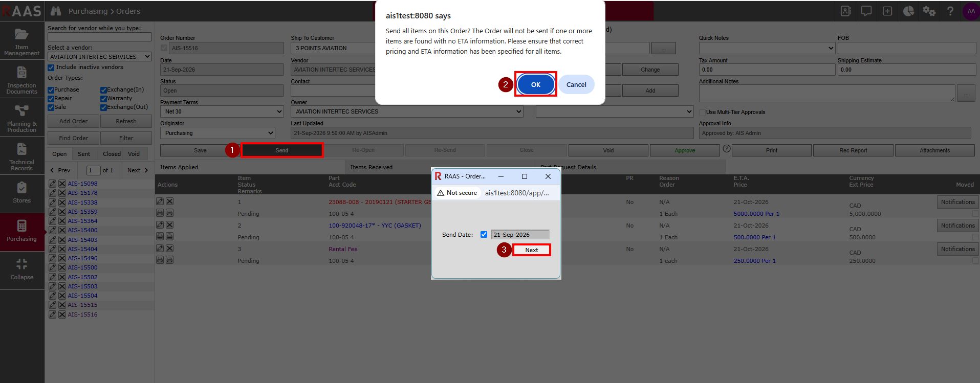
Task: Open the Item Management sidebar module
Action: pos(21,41)
